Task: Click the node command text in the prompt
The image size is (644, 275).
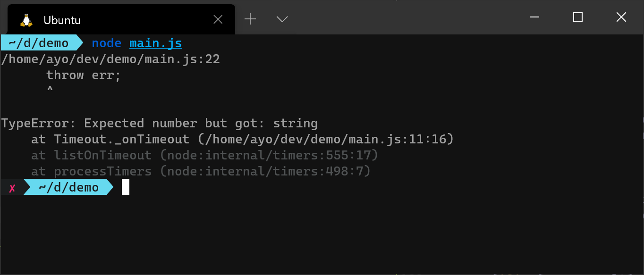Action: point(106,42)
